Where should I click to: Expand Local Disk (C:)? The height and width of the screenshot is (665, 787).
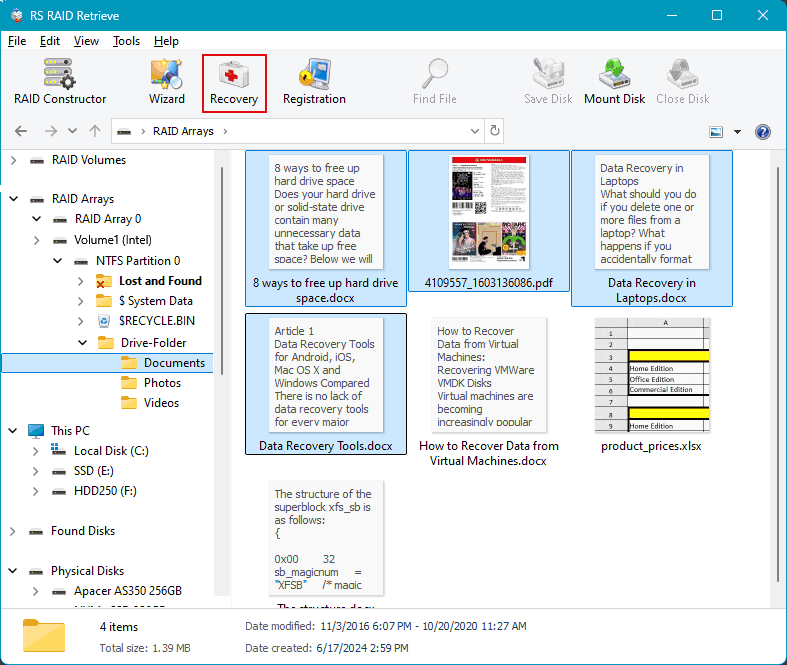click(x=35, y=451)
